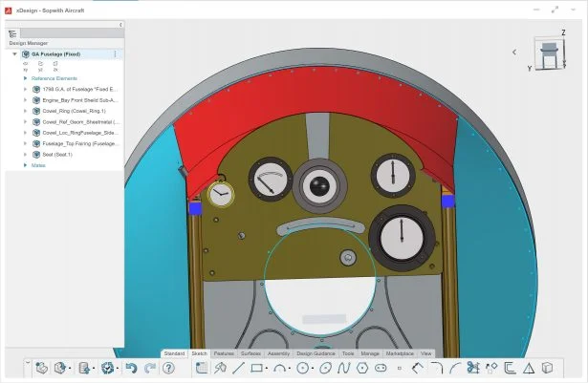
Task: Expand the Reference Elements node
Action: (x=26, y=78)
